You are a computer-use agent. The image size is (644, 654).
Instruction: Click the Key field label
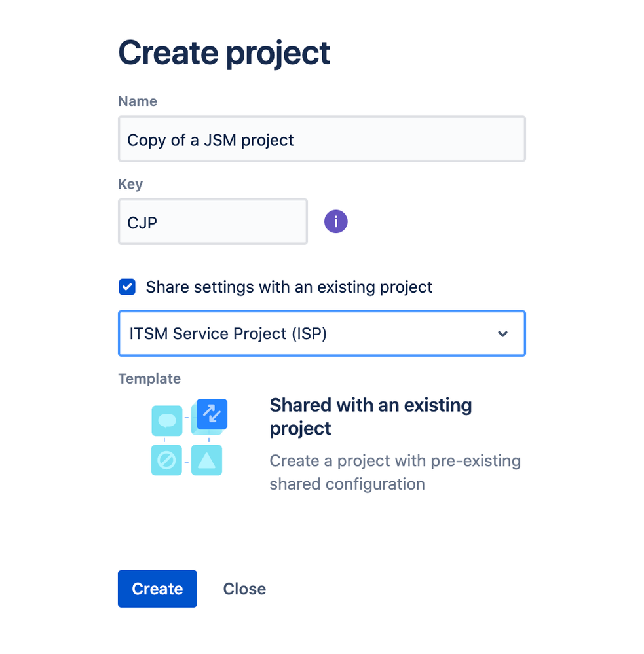[130, 184]
